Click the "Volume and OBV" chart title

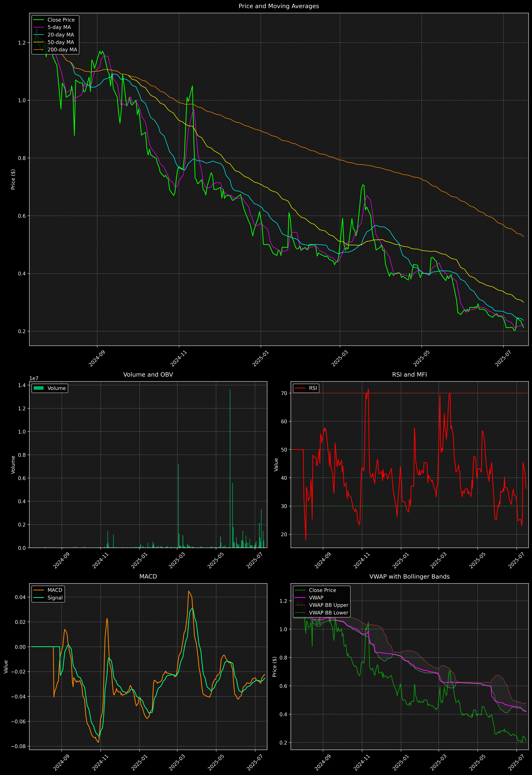click(x=148, y=374)
